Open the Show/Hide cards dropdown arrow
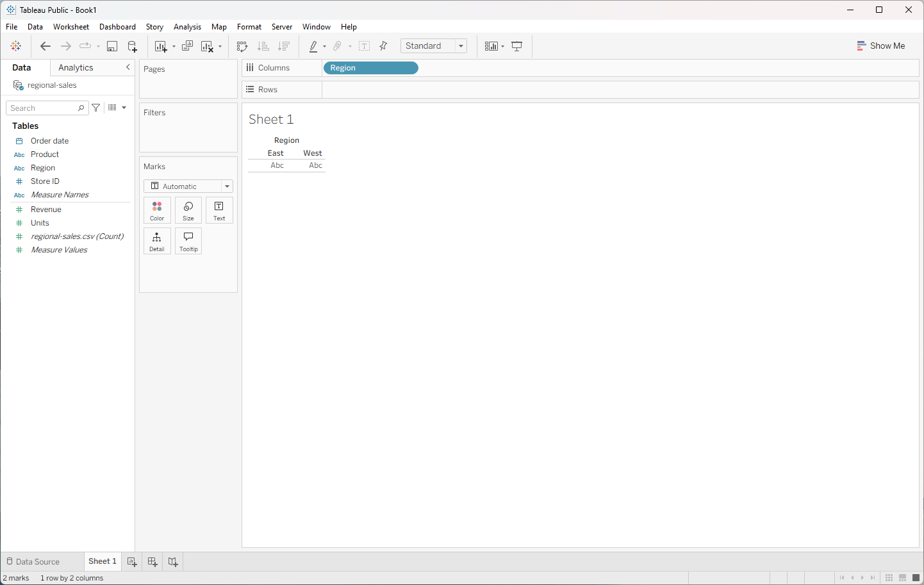 (503, 46)
